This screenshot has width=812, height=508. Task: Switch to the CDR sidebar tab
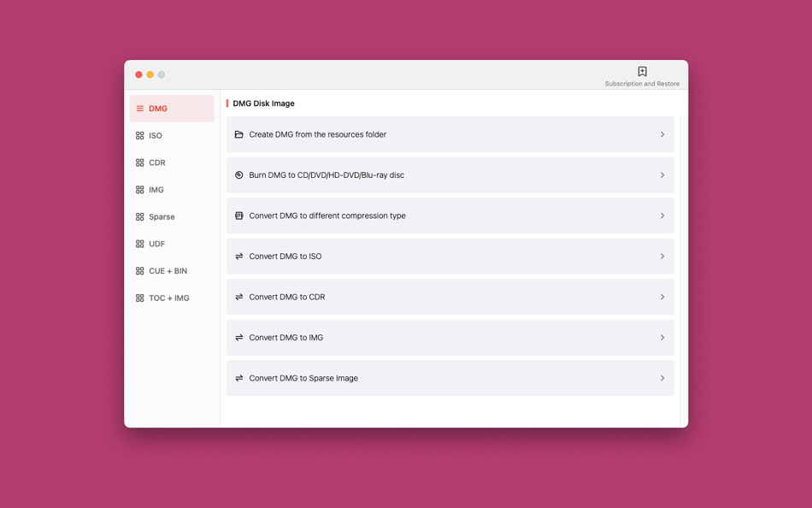click(x=172, y=162)
